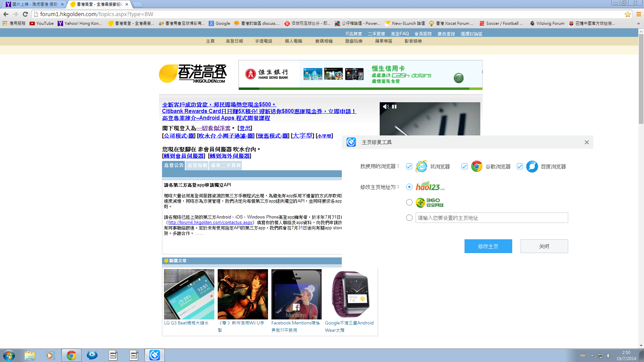
Task: Open 高登FAQ in the top bar
Action: (399, 34)
